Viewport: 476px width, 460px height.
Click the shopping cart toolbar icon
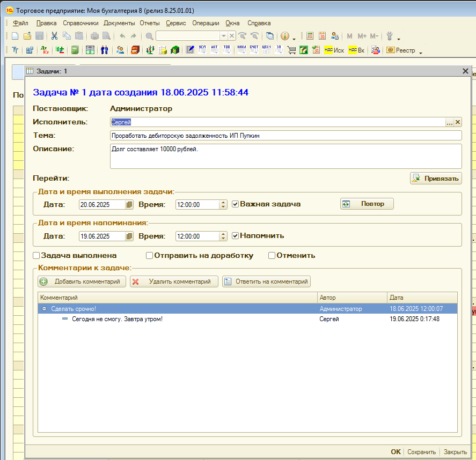click(291, 50)
